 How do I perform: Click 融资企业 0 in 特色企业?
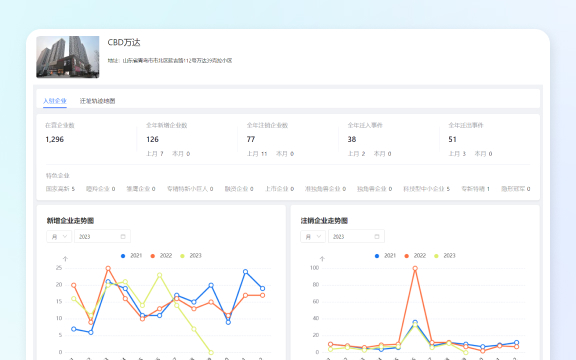[x=239, y=189]
